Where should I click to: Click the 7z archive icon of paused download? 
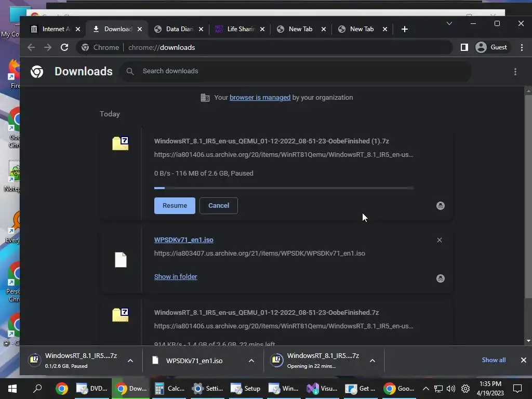click(x=121, y=143)
